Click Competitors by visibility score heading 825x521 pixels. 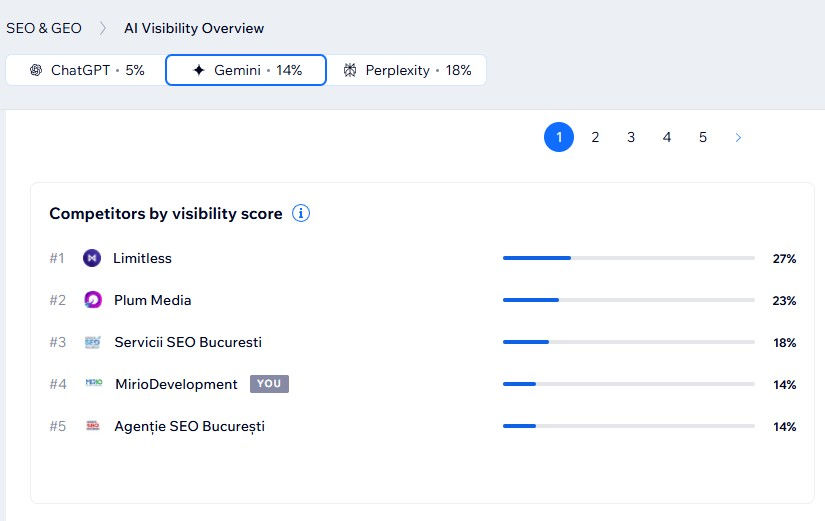tap(166, 214)
